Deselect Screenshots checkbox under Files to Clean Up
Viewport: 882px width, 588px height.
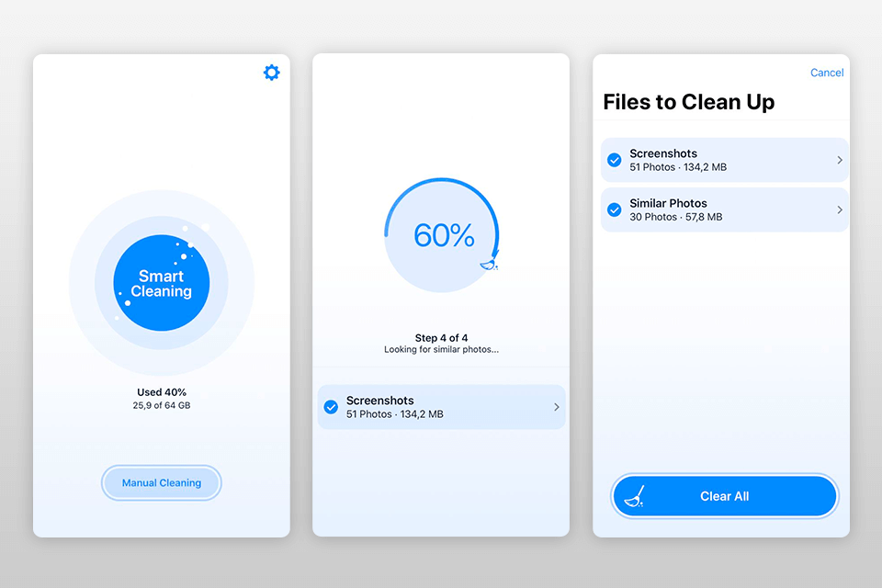[x=615, y=160]
